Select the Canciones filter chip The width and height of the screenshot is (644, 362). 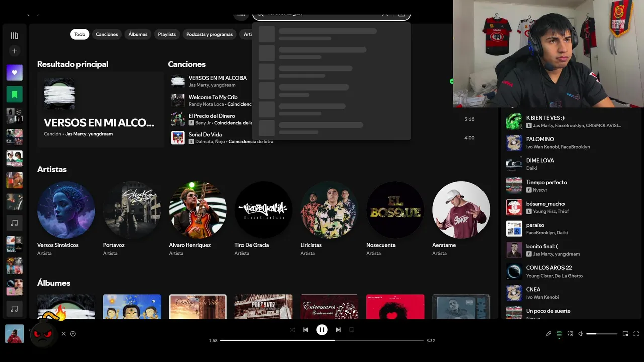[x=107, y=34]
